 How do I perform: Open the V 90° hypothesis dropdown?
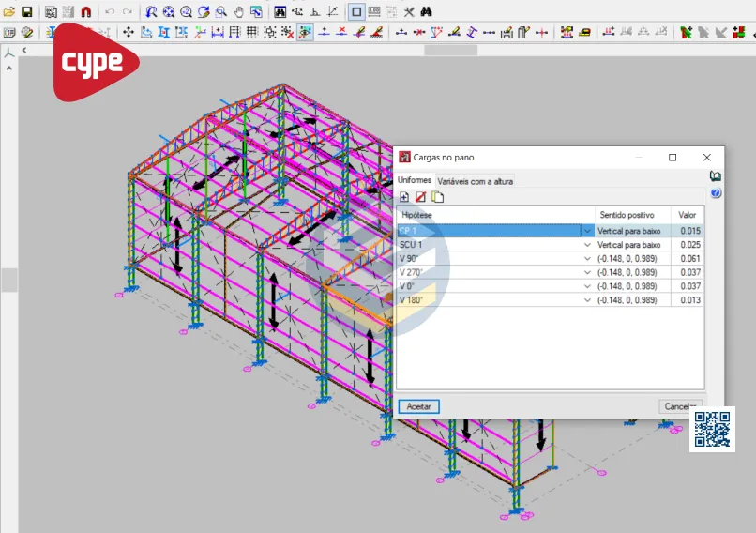588,259
